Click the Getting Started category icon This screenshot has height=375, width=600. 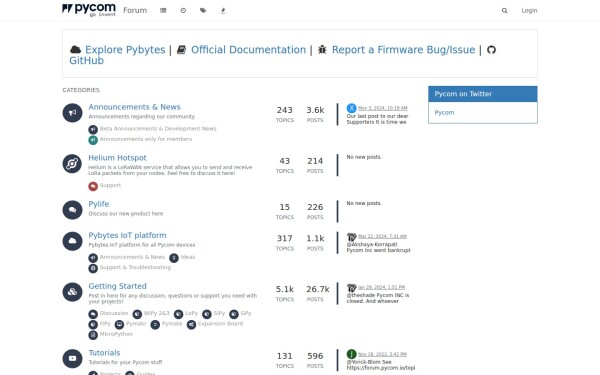(x=72, y=292)
